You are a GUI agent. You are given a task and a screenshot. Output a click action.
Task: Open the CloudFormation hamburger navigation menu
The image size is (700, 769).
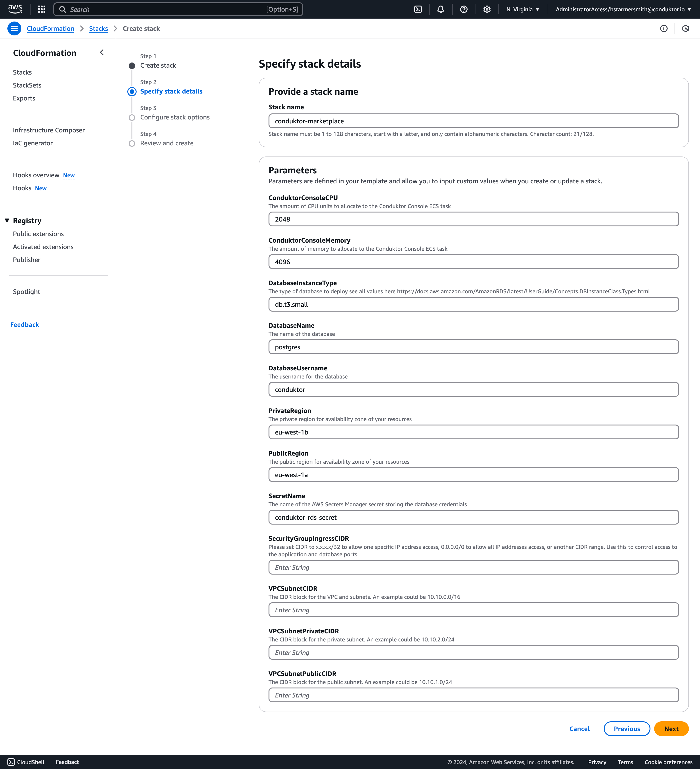pos(14,28)
